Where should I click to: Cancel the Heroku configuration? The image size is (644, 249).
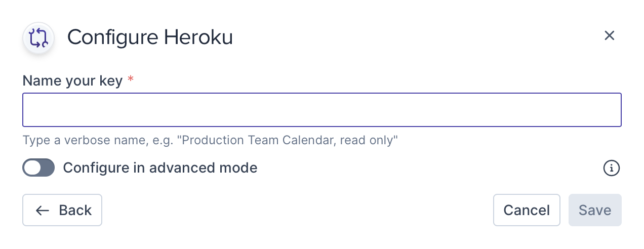click(527, 210)
